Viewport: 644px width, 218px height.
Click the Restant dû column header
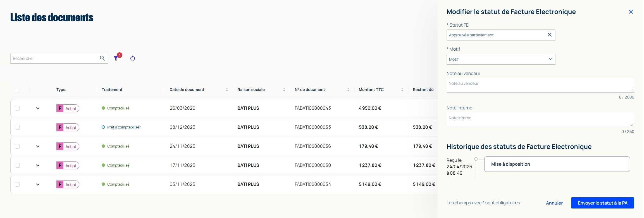(x=423, y=90)
